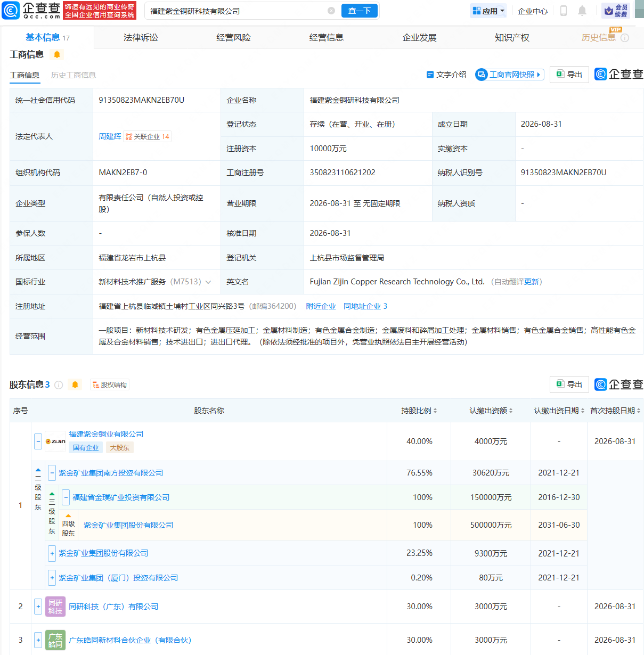Open the notifications bell in header

(582, 11)
